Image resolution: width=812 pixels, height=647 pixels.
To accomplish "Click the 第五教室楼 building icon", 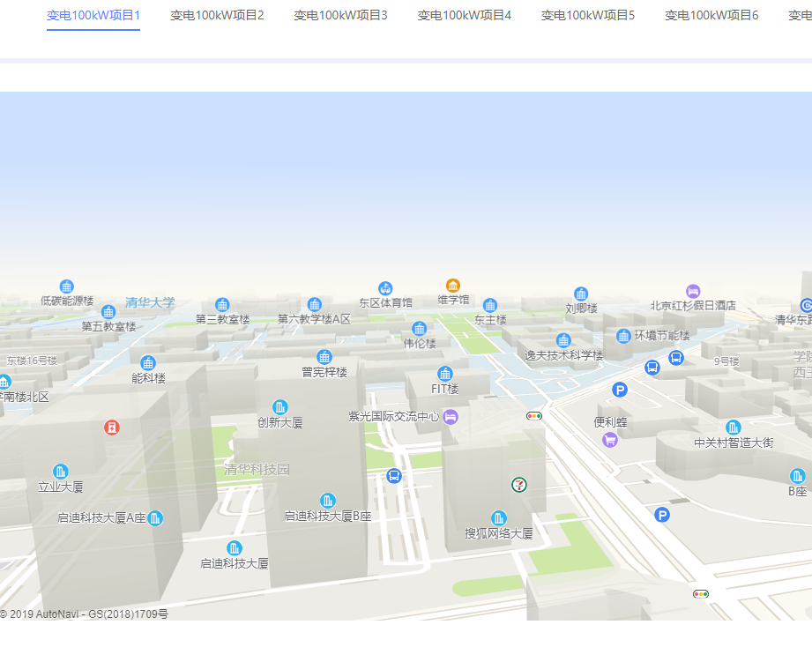I will point(108,312).
